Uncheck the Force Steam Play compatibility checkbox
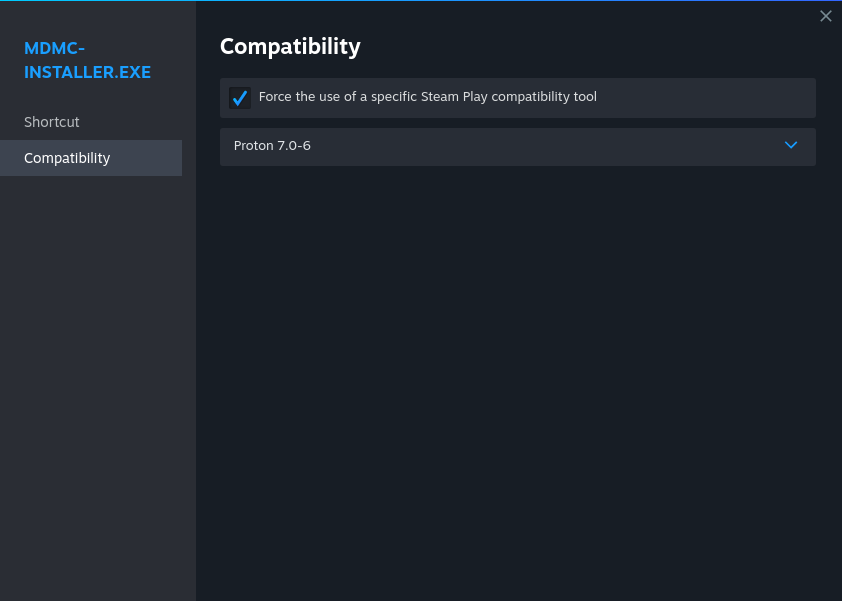The width and height of the screenshot is (842, 601). [240, 98]
